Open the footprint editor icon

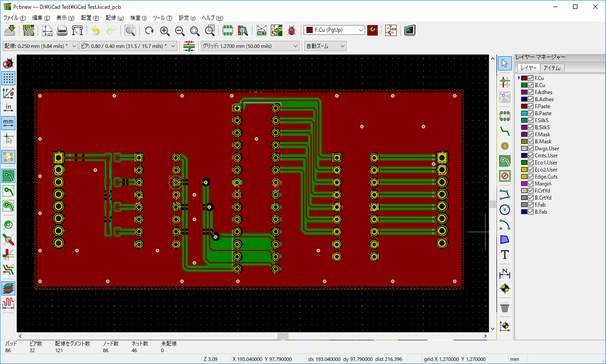click(x=228, y=30)
